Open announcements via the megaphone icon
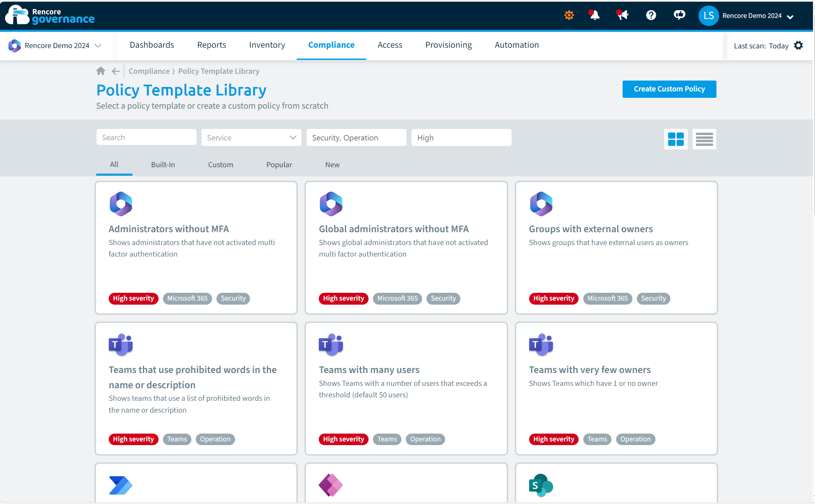The width and height of the screenshot is (815, 504). pyautogui.click(x=622, y=15)
